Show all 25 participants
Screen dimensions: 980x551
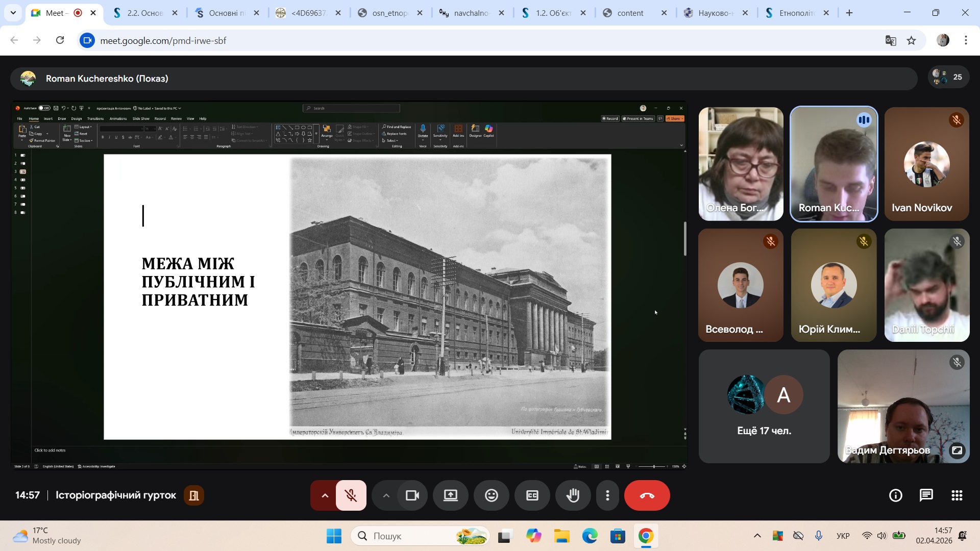coord(948,77)
